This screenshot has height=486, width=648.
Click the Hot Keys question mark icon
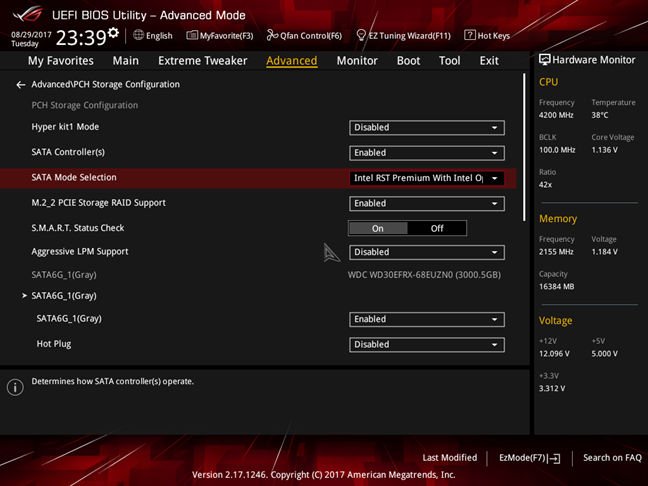(469, 35)
